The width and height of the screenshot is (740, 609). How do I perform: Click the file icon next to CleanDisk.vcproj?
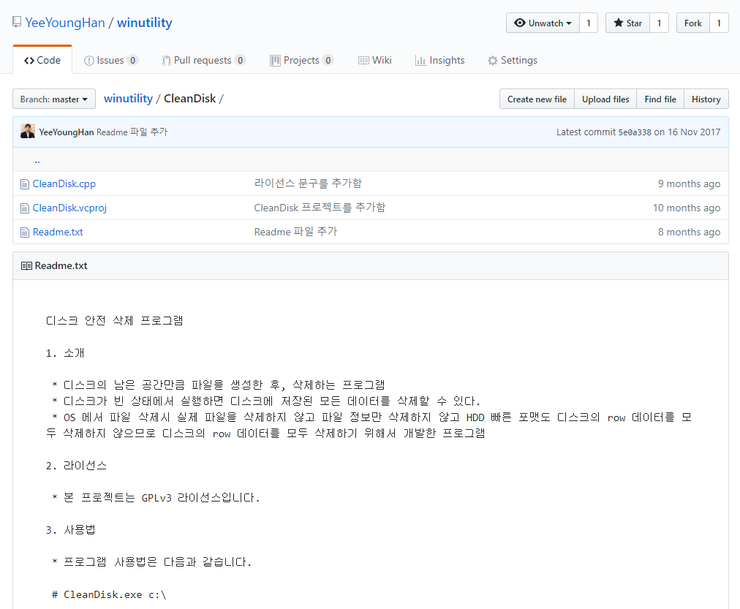pyautogui.click(x=25, y=208)
